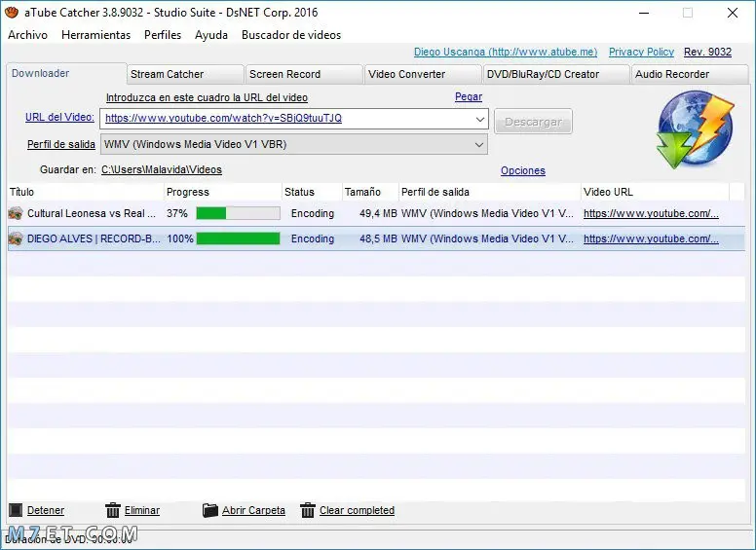Click the Abrir Carpeta link

tap(253, 510)
